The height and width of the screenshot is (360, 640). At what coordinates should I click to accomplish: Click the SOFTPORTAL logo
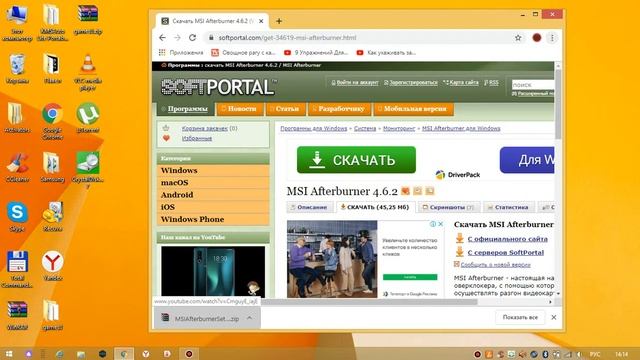218,87
